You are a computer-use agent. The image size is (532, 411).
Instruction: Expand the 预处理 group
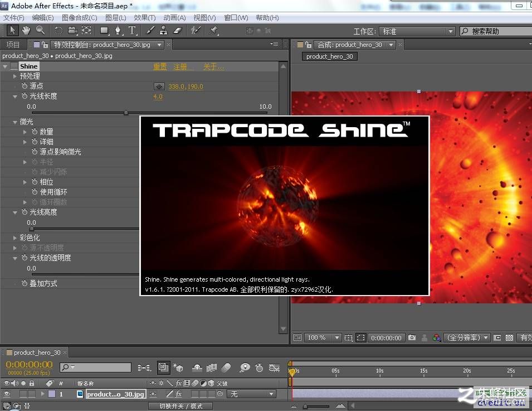click(14, 76)
